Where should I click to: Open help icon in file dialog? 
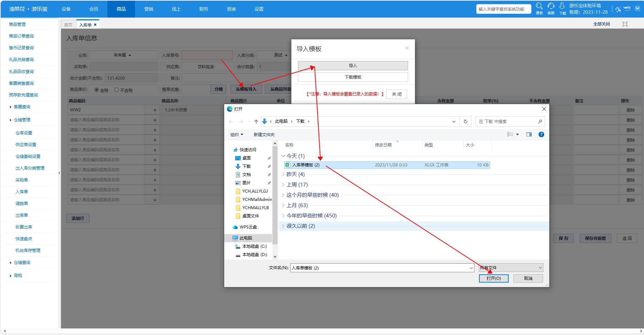(541, 134)
